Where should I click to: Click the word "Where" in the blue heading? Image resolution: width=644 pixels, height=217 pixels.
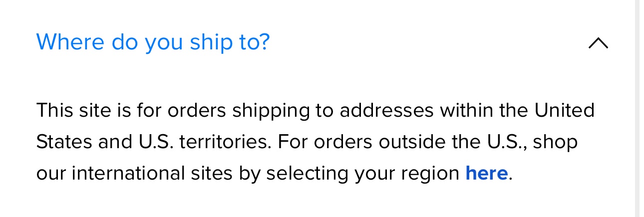click(71, 42)
